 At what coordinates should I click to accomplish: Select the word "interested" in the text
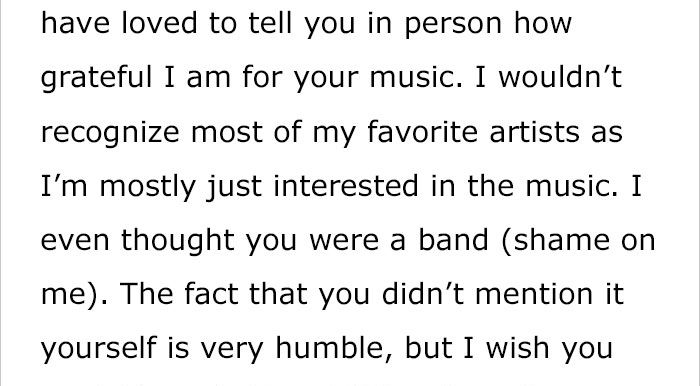(x=346, y=186)
